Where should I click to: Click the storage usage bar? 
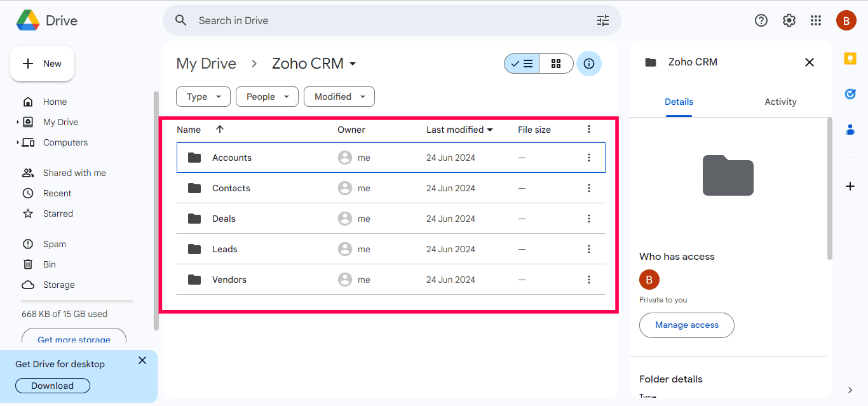(x=77, y=301)
